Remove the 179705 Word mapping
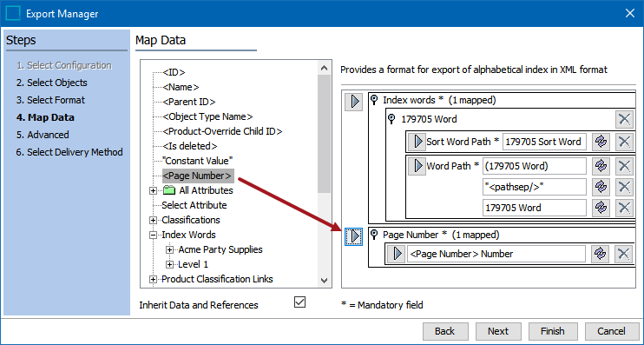 pos(624,119)
